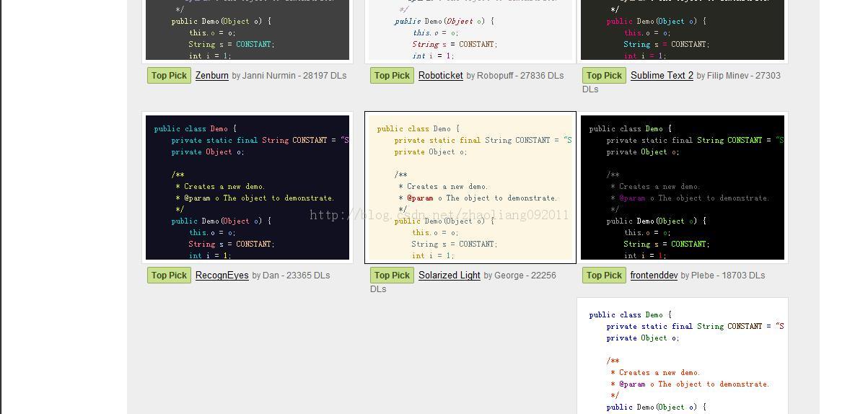This screenshot has width=868, height=414.
Task: Open the Solarized Light theme link
Action: pos(450,276)
